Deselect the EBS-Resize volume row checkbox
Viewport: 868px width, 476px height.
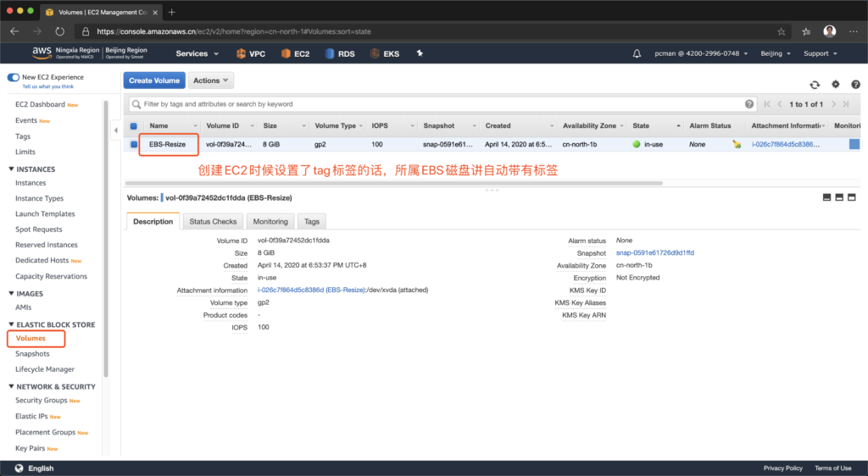[134, 145]
